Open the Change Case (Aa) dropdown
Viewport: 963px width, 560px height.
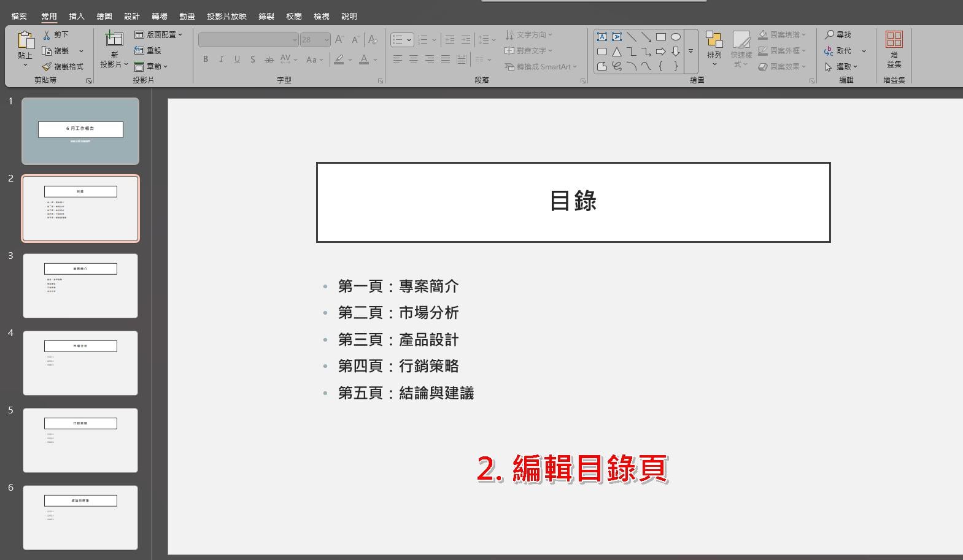point(314,59)
